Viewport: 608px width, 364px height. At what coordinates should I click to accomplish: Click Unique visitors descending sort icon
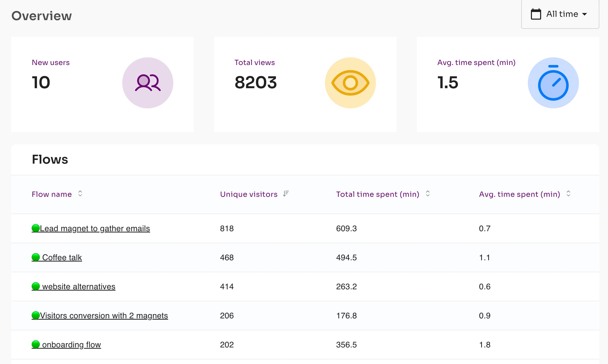(286, 194)
